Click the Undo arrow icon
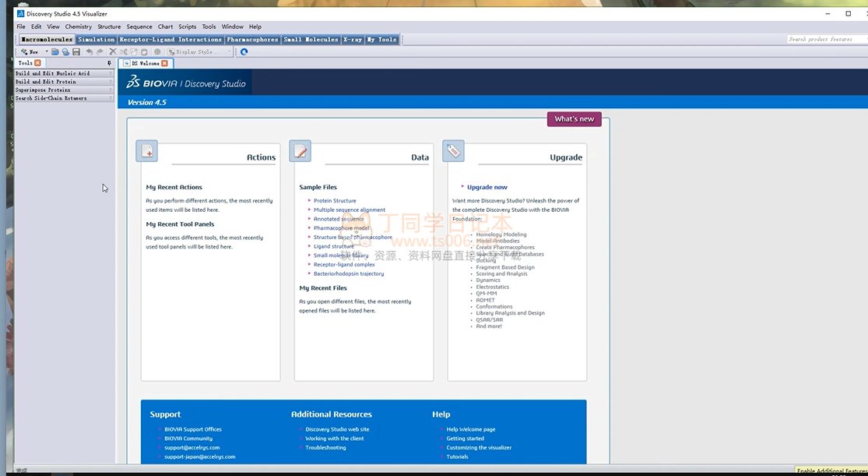 90,52
